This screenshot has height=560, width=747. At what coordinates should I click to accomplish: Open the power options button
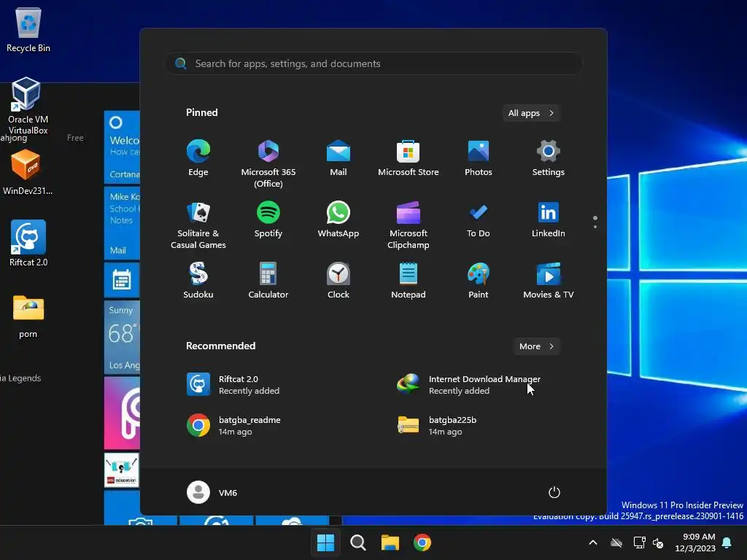(x=554, y=492)
